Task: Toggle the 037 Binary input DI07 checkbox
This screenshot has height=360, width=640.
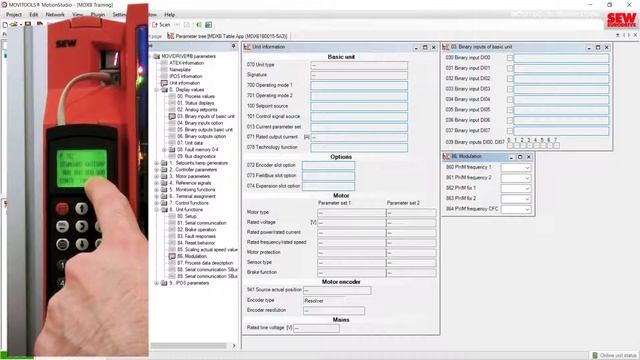Action: click(510, 131)
